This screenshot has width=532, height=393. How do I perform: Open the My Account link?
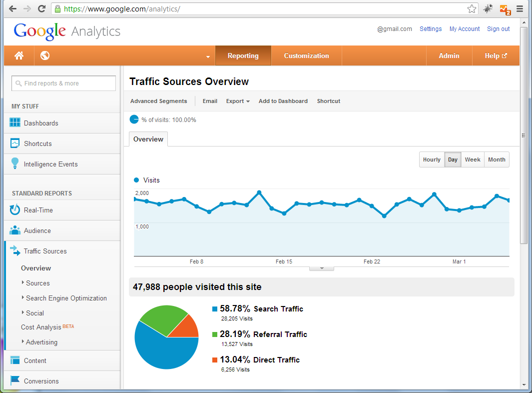click(465, 29)
